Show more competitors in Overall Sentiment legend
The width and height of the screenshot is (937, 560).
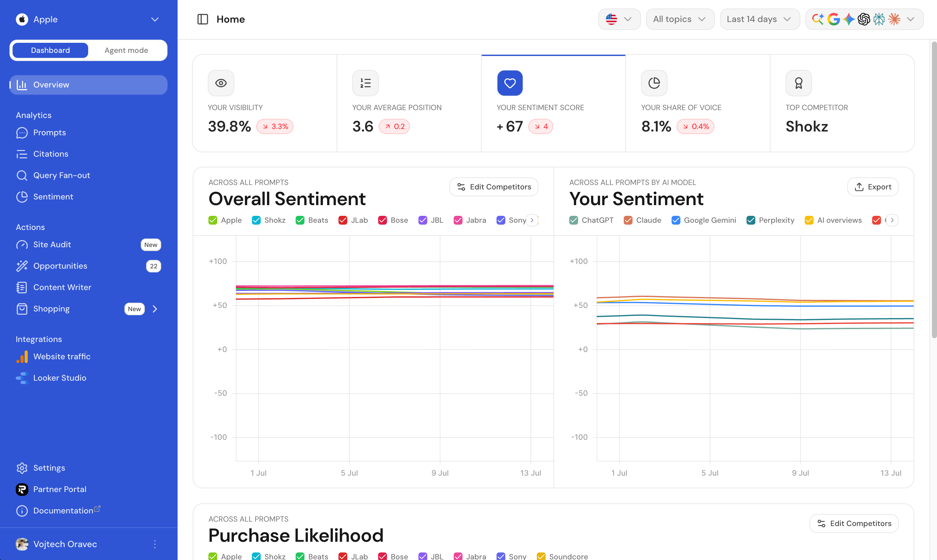[532, 220]
